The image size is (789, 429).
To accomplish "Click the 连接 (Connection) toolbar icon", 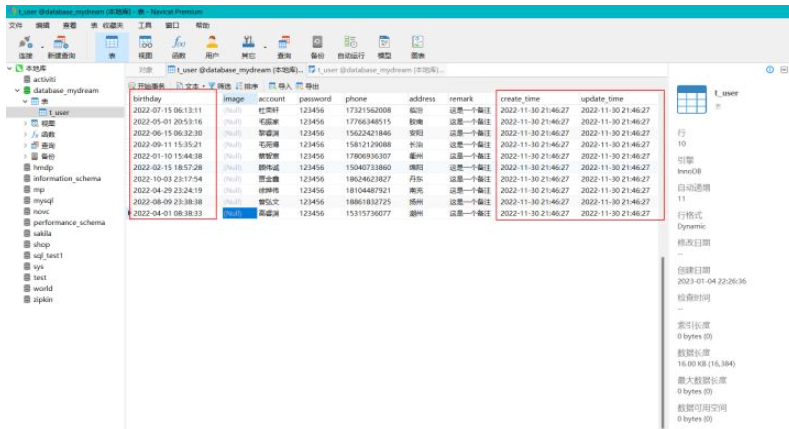I will coord(25,45).
